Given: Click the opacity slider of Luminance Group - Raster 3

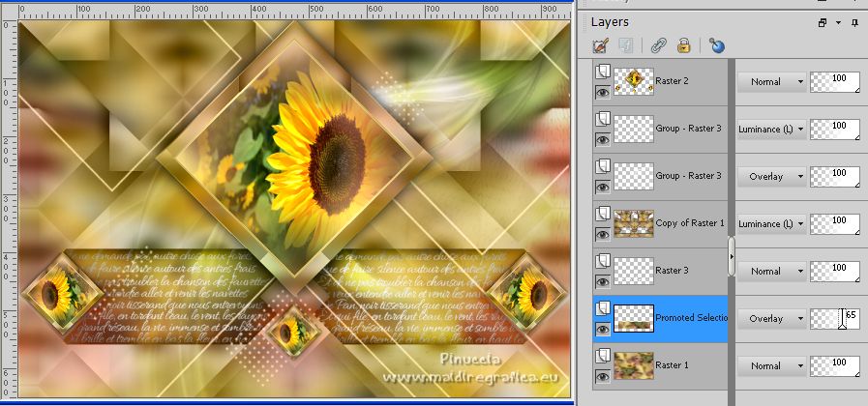Looking at the screenshot, I should coord(835,130).
